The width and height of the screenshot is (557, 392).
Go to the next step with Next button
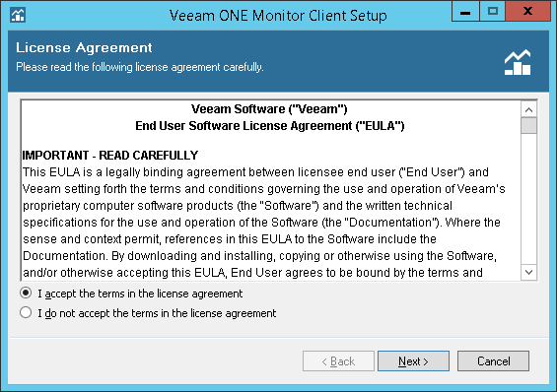pyautogui.click(x=413, y=361)
